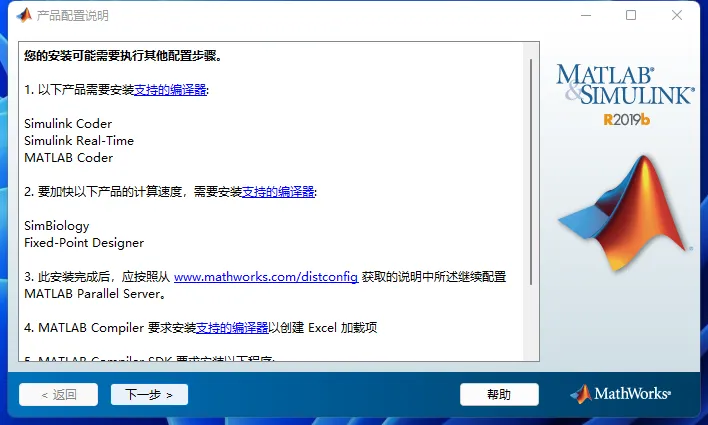Click the < 返回 button
The width and height of the screenshot is (708, 425).
[58, 394]
